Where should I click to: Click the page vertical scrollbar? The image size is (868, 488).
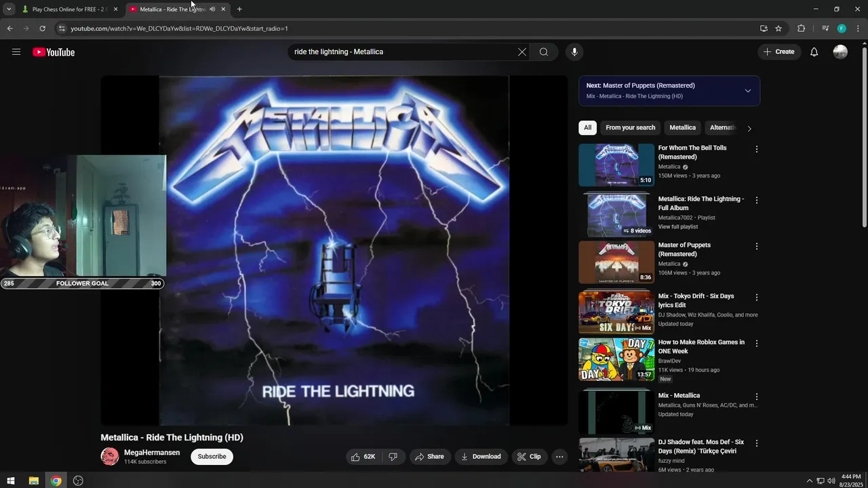(864, 136)
